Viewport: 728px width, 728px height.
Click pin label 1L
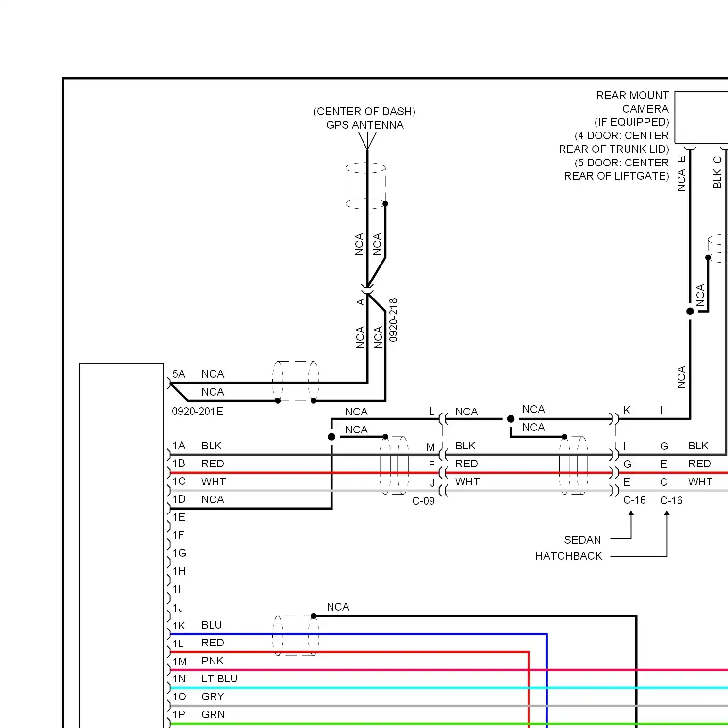178,644
